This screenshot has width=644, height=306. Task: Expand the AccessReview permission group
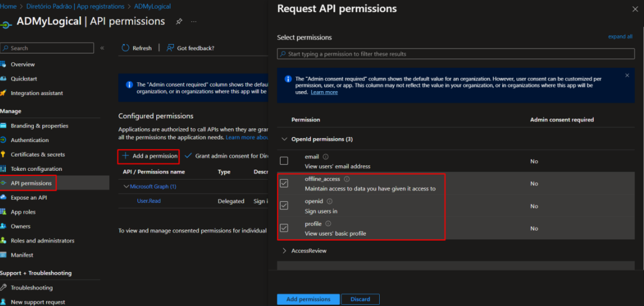pos(284,251)
